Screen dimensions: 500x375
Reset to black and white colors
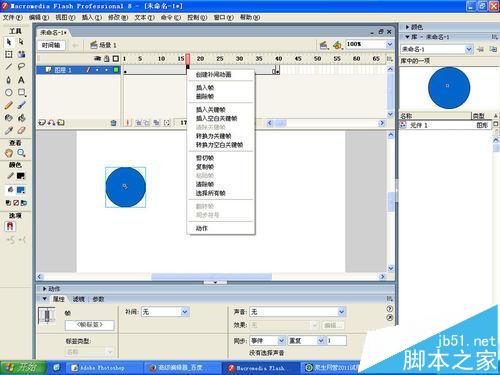coord(8,203)
